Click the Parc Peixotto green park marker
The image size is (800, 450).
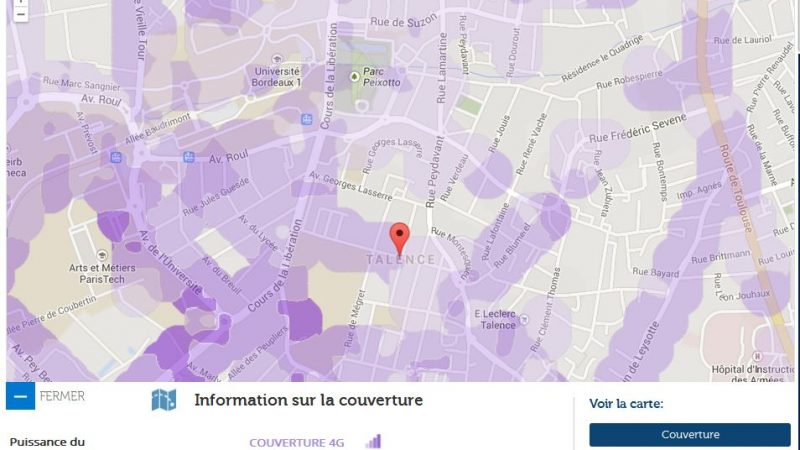click(354, 77)
